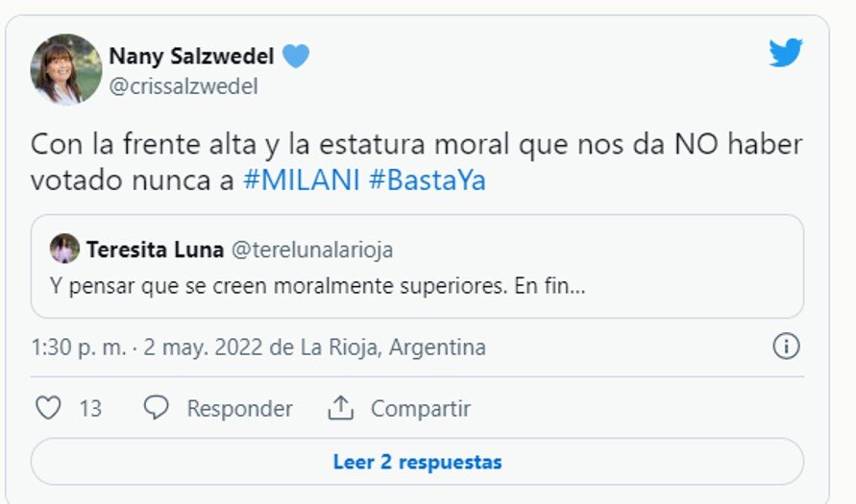
Task: Click the @terelunalarioja handle in quoted tweet
Action: pos(311,250)
